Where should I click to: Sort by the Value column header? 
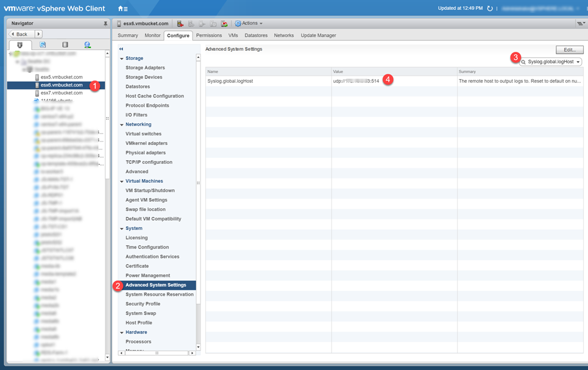394,72
